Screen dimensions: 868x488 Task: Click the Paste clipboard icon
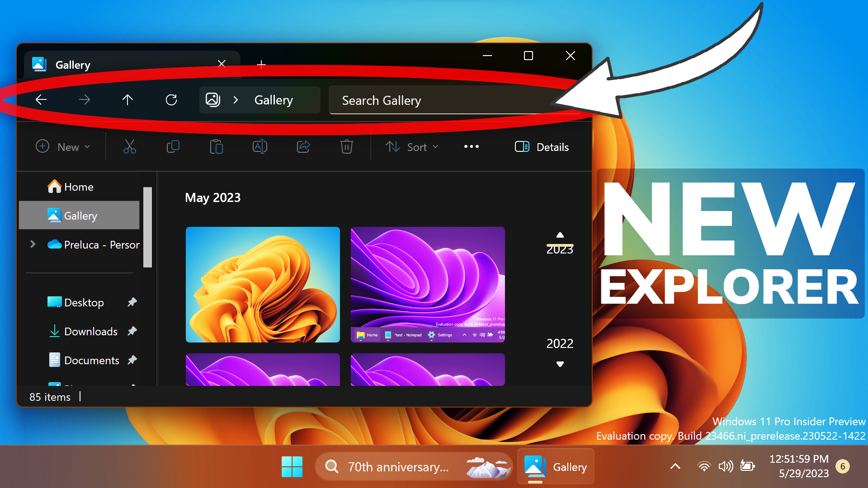[216, 147]
